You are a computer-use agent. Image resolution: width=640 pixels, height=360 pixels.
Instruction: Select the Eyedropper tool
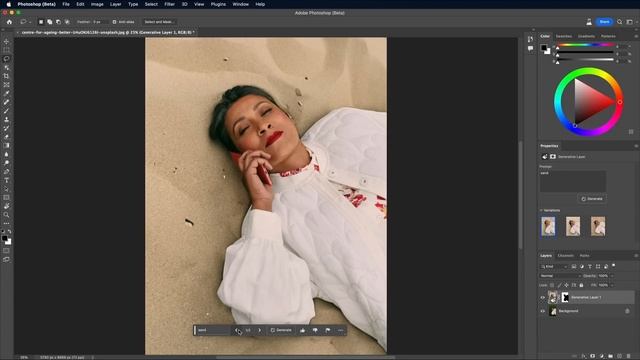6,93
